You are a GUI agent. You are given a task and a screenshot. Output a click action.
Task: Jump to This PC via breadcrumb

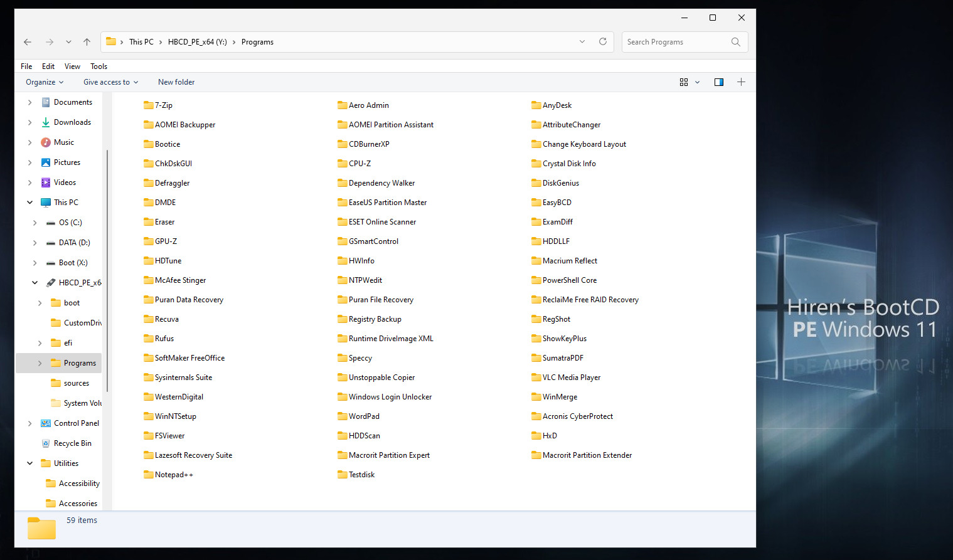(141, 41)
